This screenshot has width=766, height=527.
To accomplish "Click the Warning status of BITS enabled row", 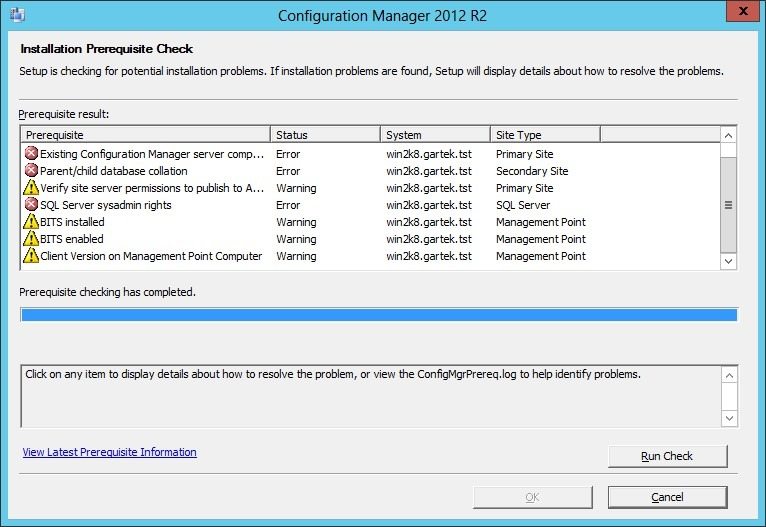I will (297, 239).
